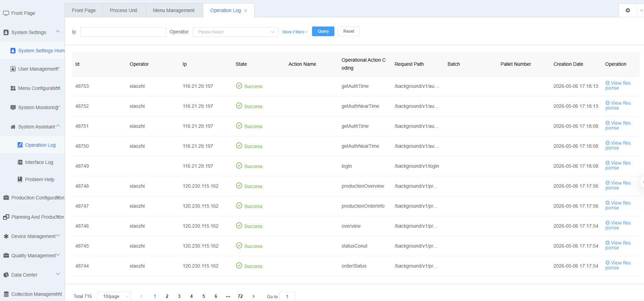Go to next page with right arrow
644x301 pixels.
coord(254,296)
